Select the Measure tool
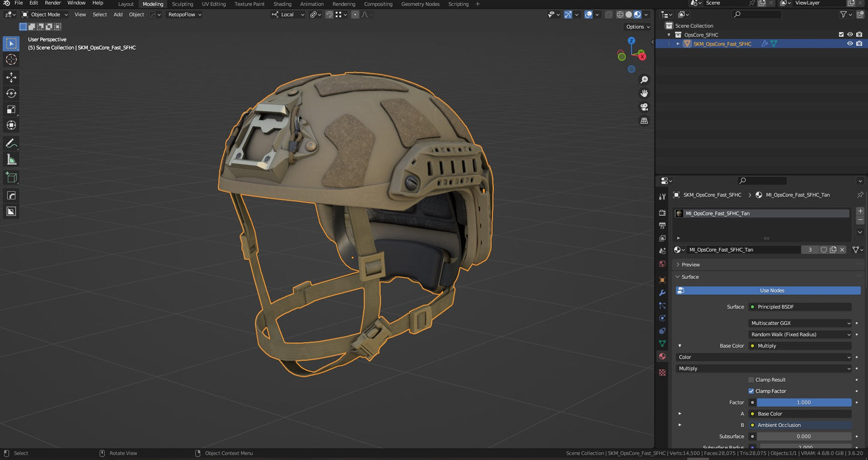This screenshot has width=868, height=460. (11, 159)
